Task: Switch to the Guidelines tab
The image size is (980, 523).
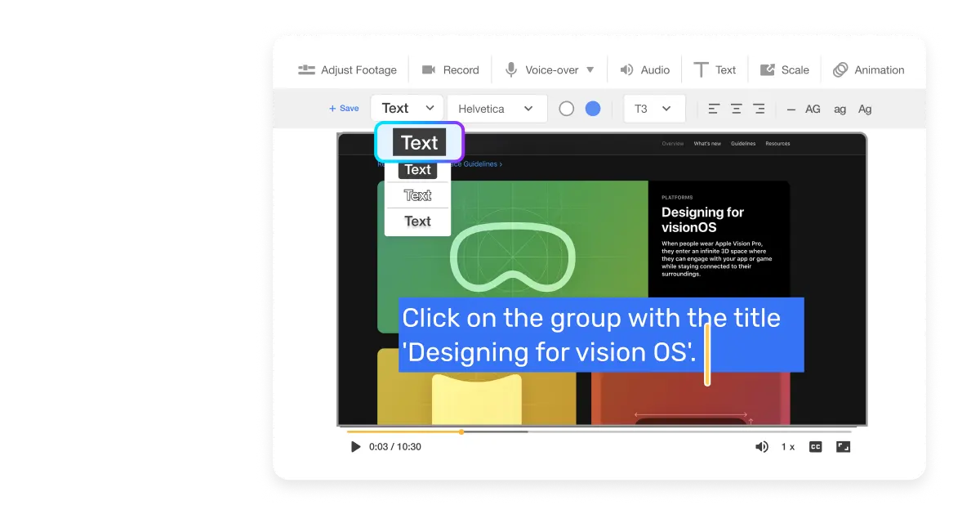Action: point(743,143)
